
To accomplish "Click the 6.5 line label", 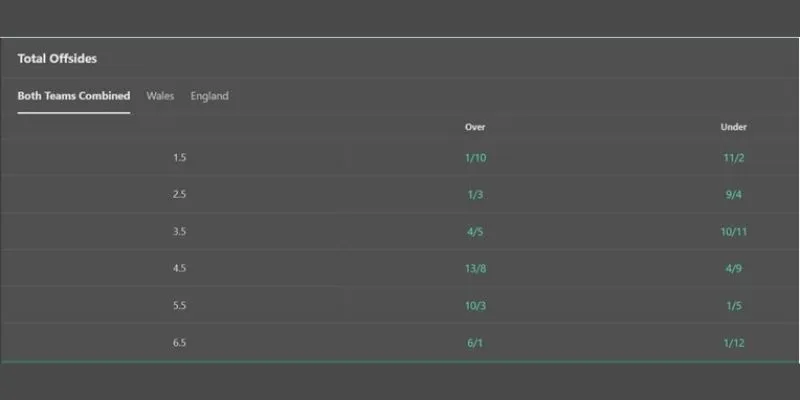I will pyautogui.click(x=180, y=343).
